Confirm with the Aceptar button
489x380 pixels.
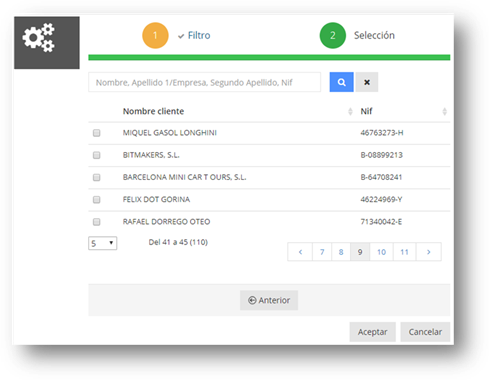[372, 332]
